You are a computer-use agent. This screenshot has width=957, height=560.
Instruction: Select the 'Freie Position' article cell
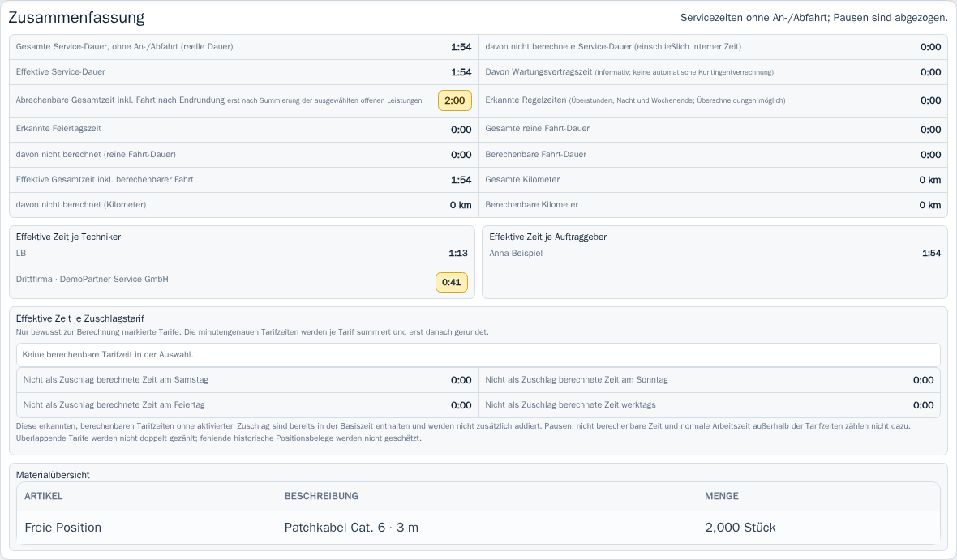[63, 527]
